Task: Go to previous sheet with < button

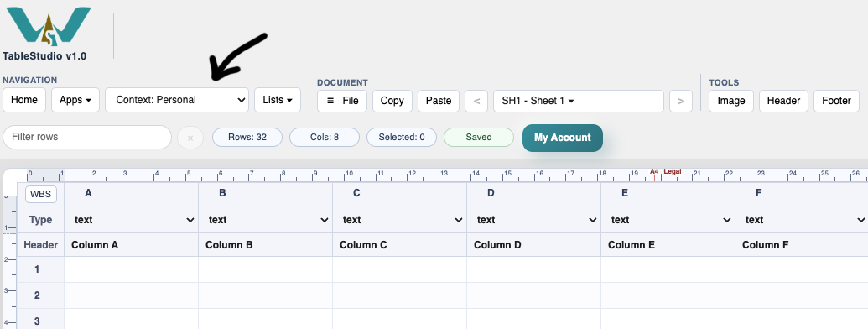Action: pos(476,101)
